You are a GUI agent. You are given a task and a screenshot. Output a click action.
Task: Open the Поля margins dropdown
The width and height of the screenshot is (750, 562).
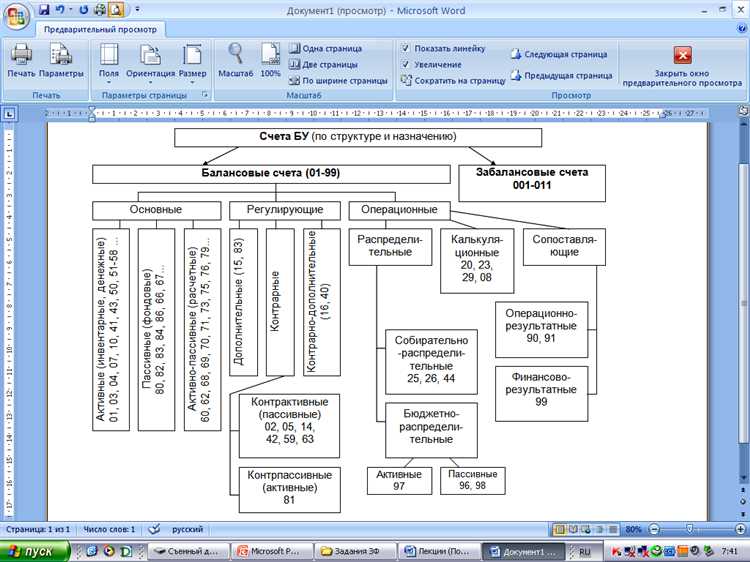(109, 62)
